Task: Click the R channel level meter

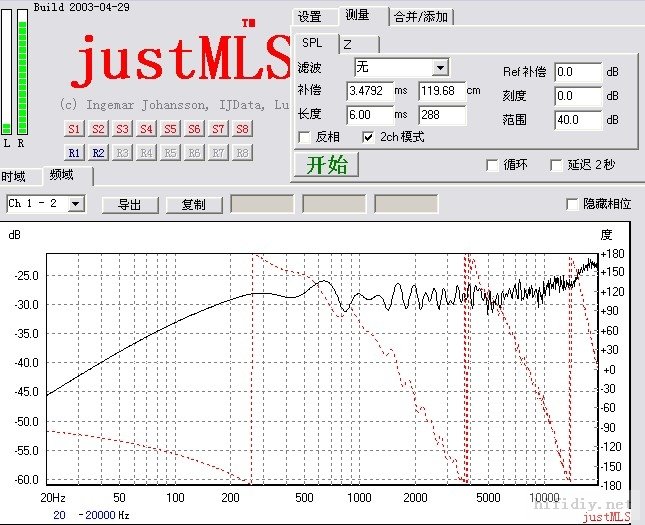Action: (x=22, y=72)
